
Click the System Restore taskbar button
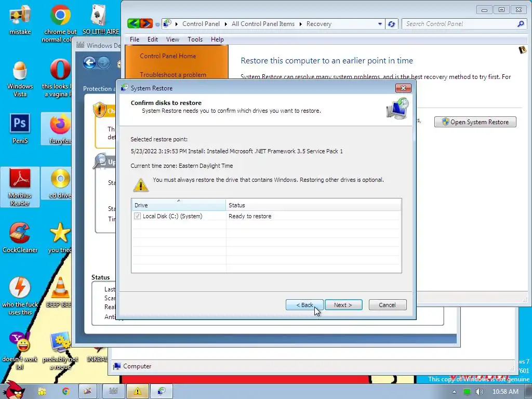click(x=162, y=392)
